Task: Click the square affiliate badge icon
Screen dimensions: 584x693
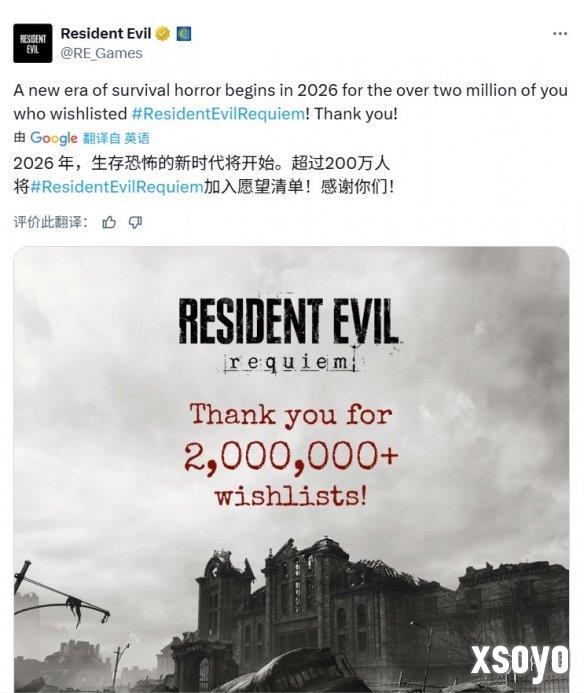Action: click(183, 34)
